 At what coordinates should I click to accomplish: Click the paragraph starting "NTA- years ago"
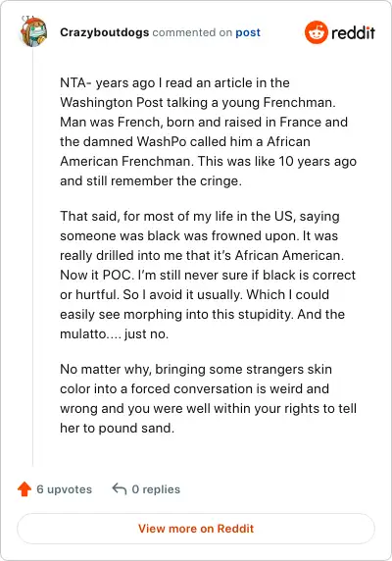[x=209, y=131]
